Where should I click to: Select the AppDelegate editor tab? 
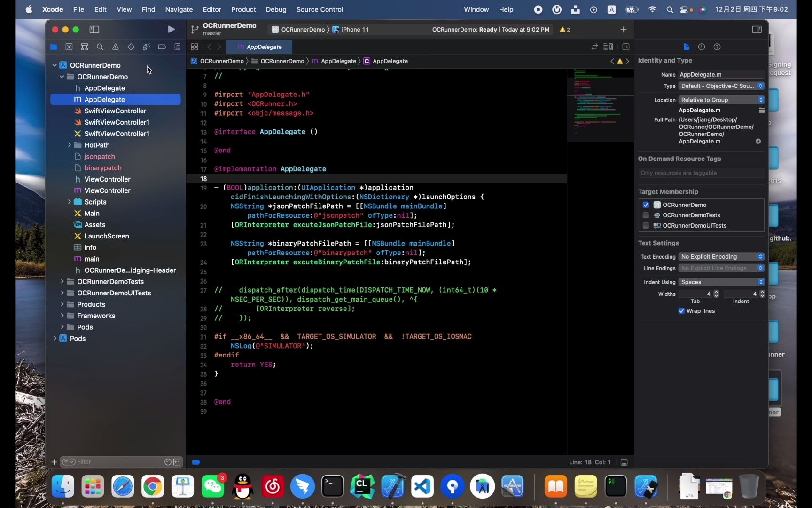click(x=259, y=47)
